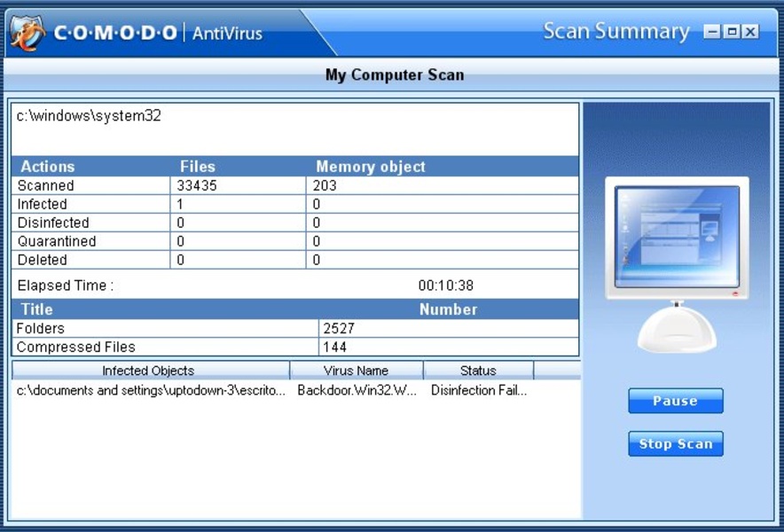Maximize the Scan Summary window
The height and width of the screenshot is (532, 784).
click(731, 32)
